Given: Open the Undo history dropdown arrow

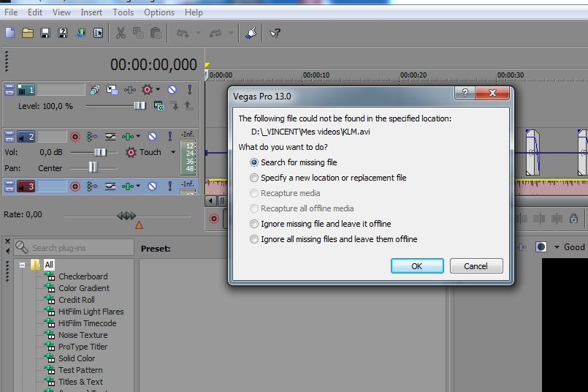Looking at the screenshot, I should pyautogui.click(x=199, y=33).
